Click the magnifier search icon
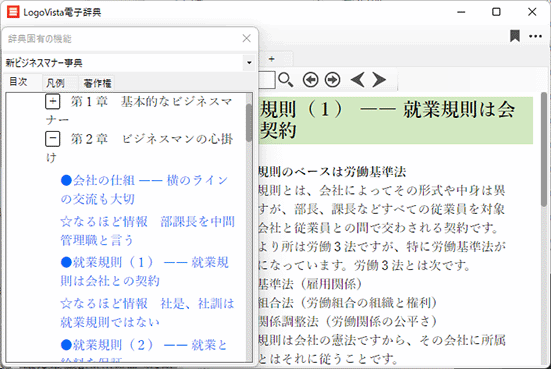Screen dimensions: 551x369 (x=285, y=80)
